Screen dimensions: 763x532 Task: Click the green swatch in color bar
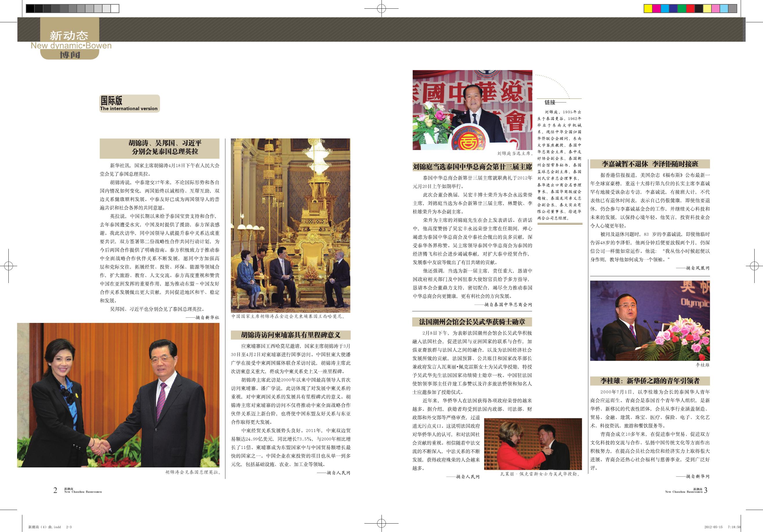pos(682,9)
